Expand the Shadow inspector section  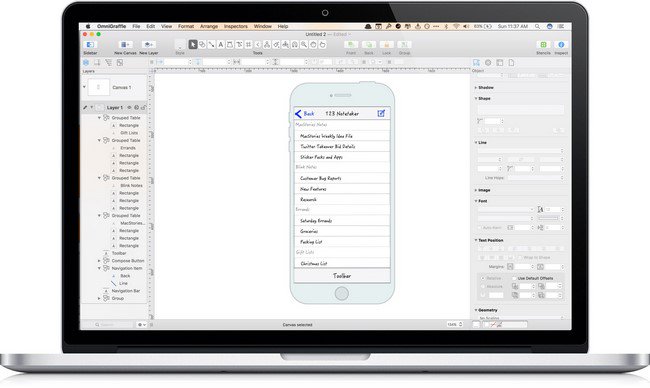coord(475,88)
